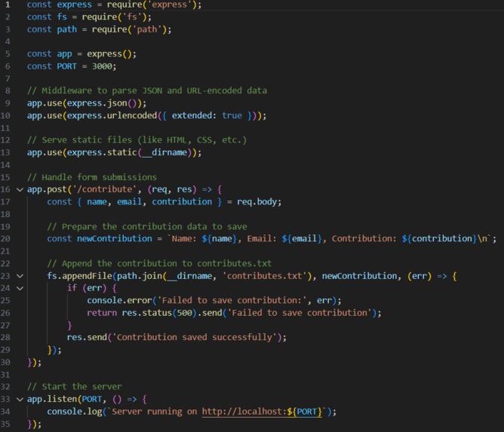The height and width of the screenshot is (432, 504).
Task: Click the 'contributes.txt' string on line 23
Action: (264, 276)
